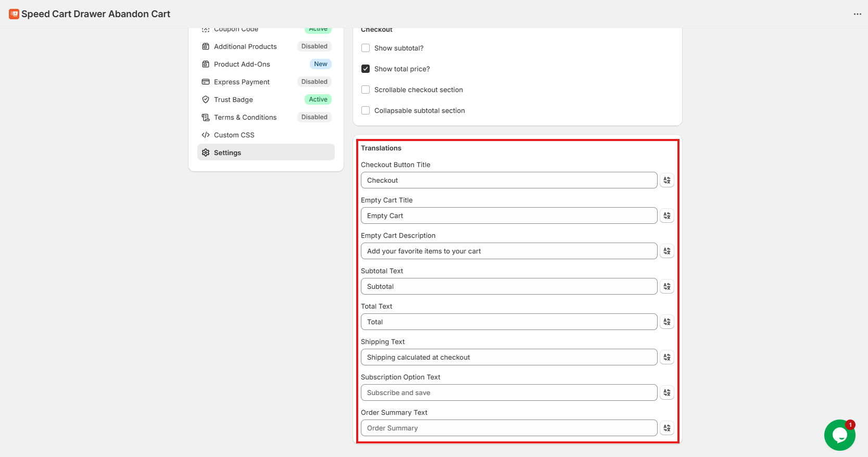The height and width of the screenshot is (457, 868).
Task: Open the live chat support bubble
Action: [x=839, y=435]
